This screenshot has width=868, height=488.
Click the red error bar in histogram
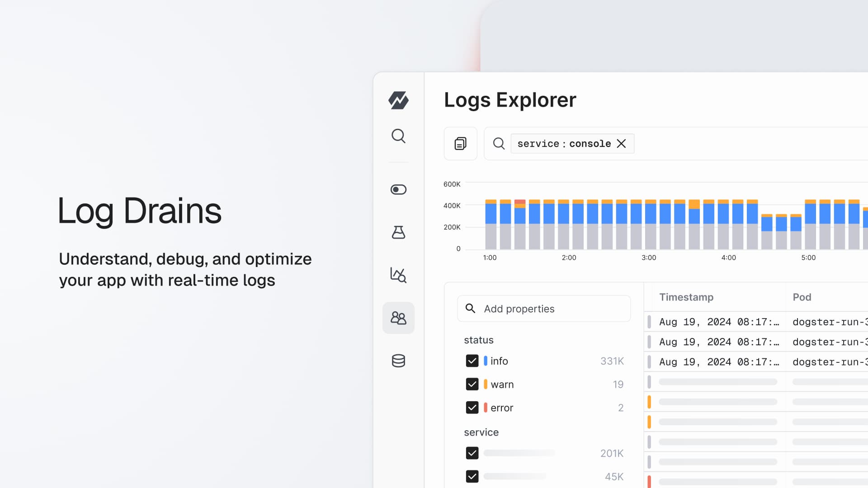(520, 202)
